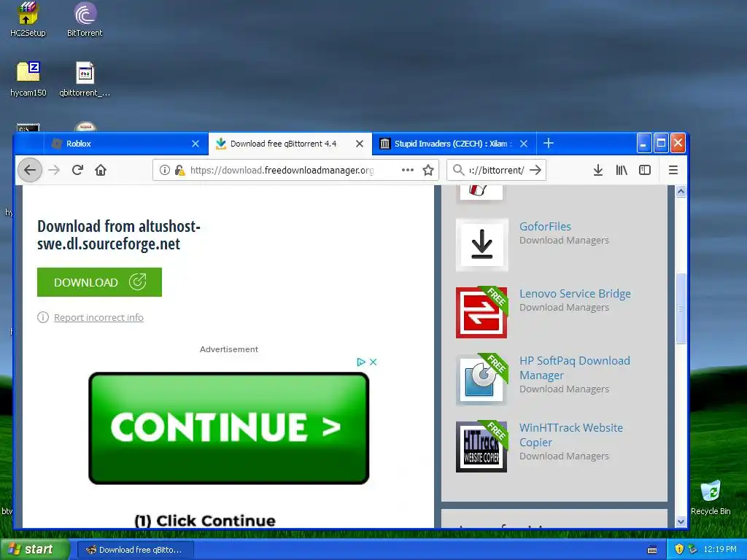Screen dimensions: 747x560
Task: Open the HC2Setup desktop icon
Action: pos(28,20)
